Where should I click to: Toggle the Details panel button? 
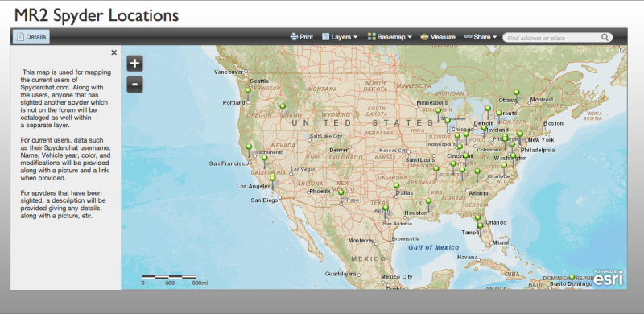[x=31, y=37]
